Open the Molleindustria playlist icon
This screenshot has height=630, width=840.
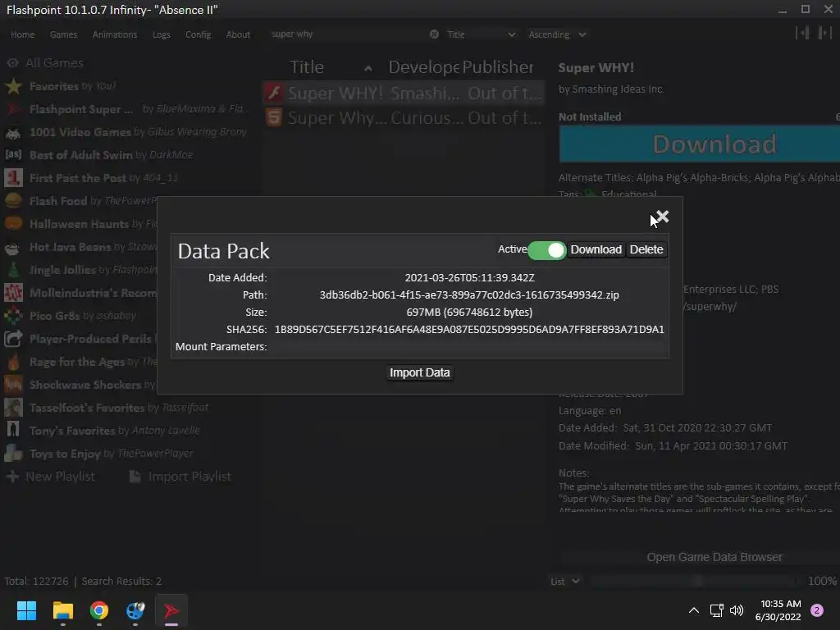pyautogui.click(x=13, y=293)
